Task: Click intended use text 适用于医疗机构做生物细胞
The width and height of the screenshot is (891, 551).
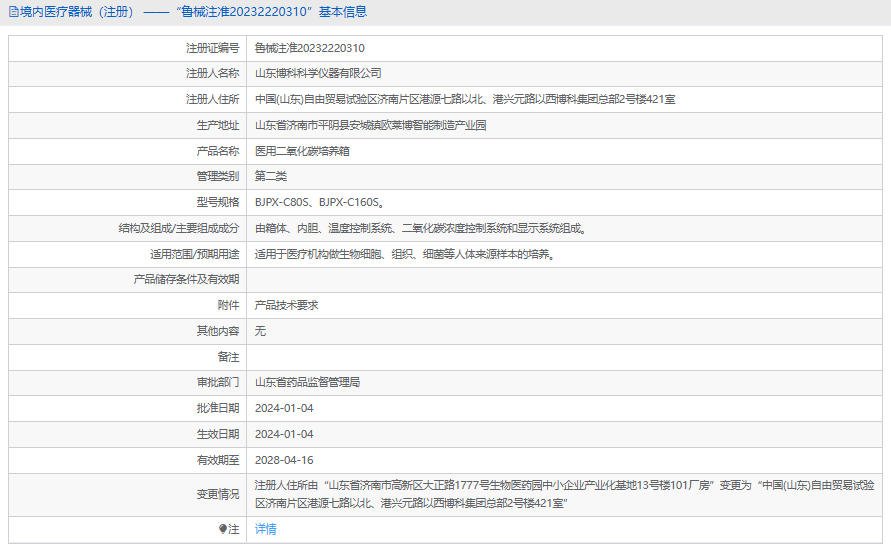Action: (405, 254)
